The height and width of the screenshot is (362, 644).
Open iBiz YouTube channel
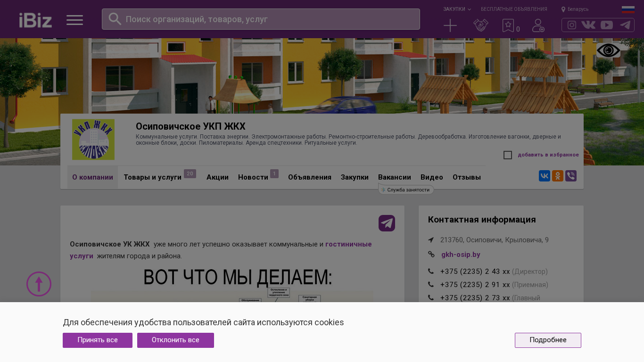607,25
